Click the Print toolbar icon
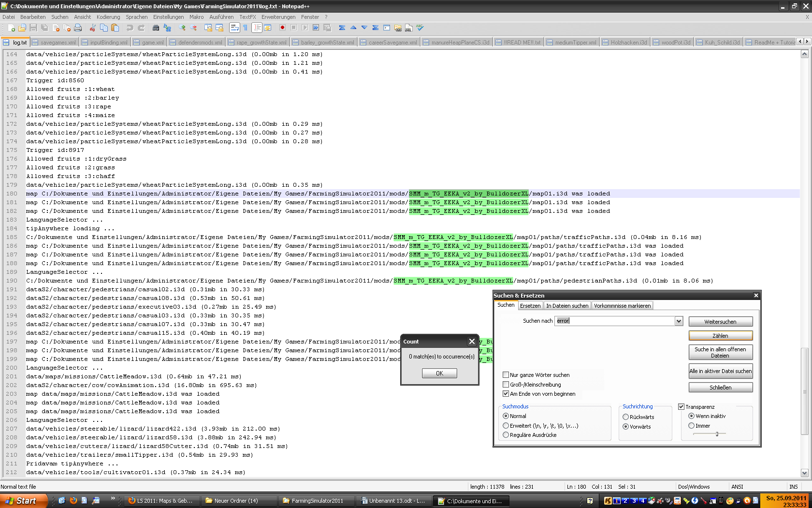Viewport: 812px width, 508px height. 78,28
